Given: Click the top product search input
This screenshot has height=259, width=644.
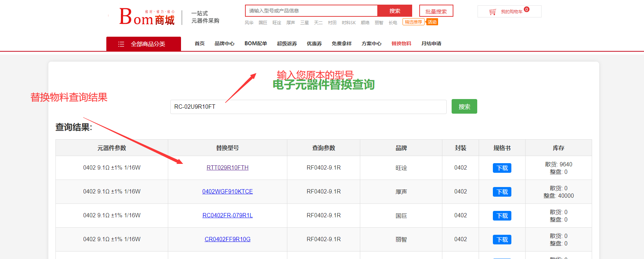Looking at the screenshot, I should [x=312, y=11].
